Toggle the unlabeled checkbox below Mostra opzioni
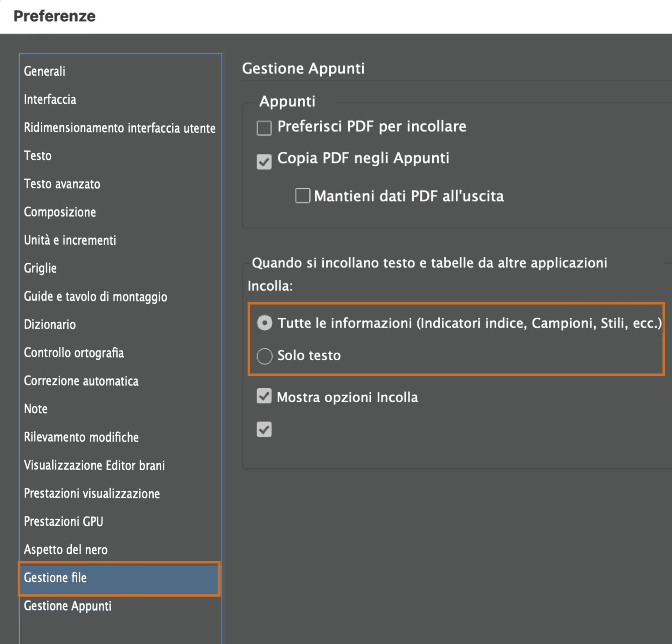 tap(264, 429)
